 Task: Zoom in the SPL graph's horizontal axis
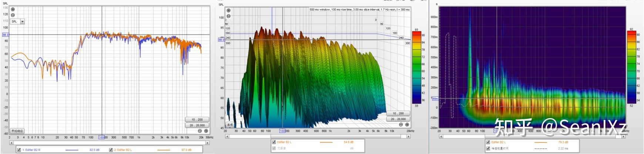click(206, 131)
